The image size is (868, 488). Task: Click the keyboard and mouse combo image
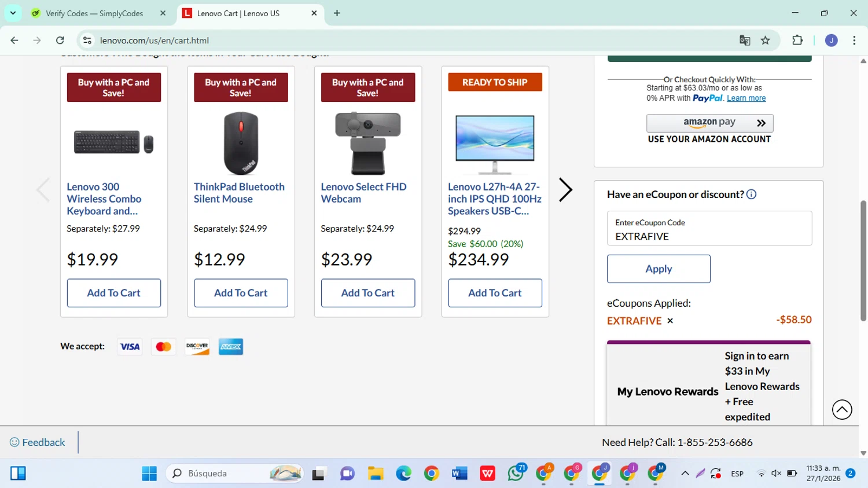[x=114, y=142]
